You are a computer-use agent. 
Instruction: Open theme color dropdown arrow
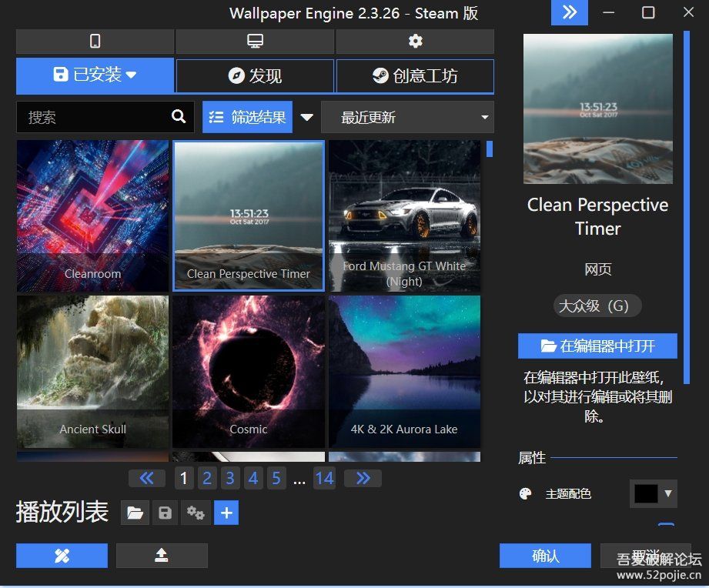(668, 493)
